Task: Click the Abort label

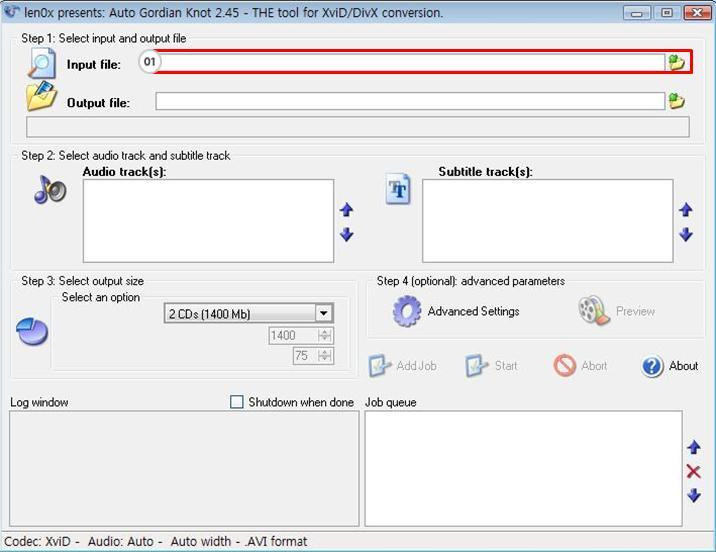Action: click(x=594, y=366)
